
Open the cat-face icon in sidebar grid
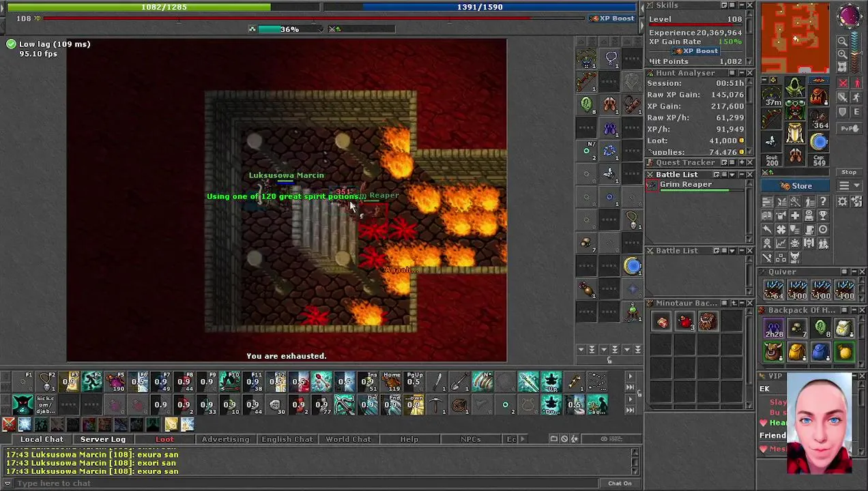click(x=795, y=258)
